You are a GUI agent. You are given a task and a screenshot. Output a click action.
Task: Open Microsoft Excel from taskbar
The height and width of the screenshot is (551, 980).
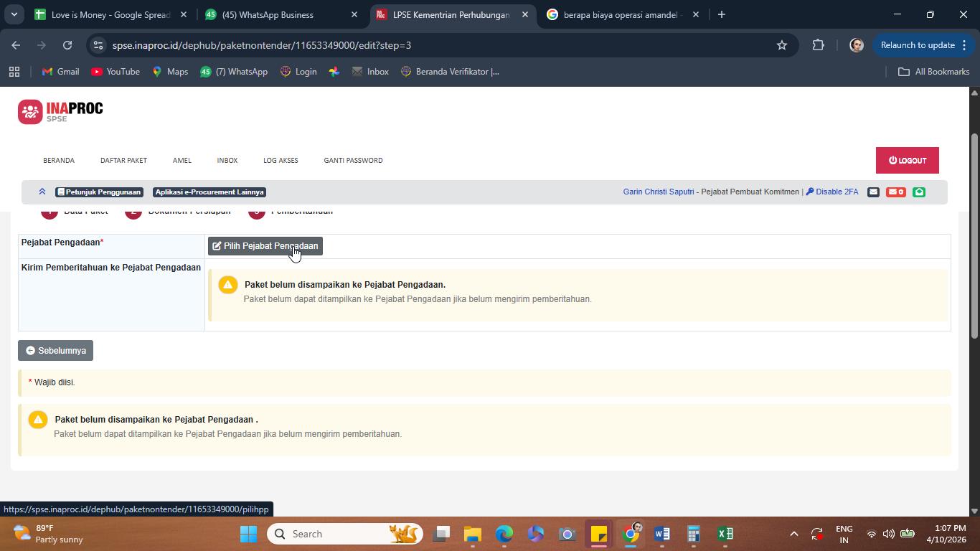725,534
